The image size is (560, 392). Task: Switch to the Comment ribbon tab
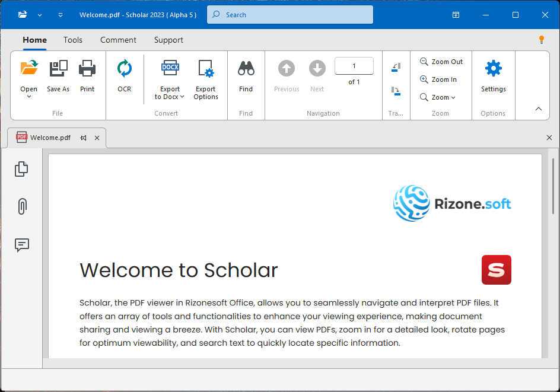[118, 40]
